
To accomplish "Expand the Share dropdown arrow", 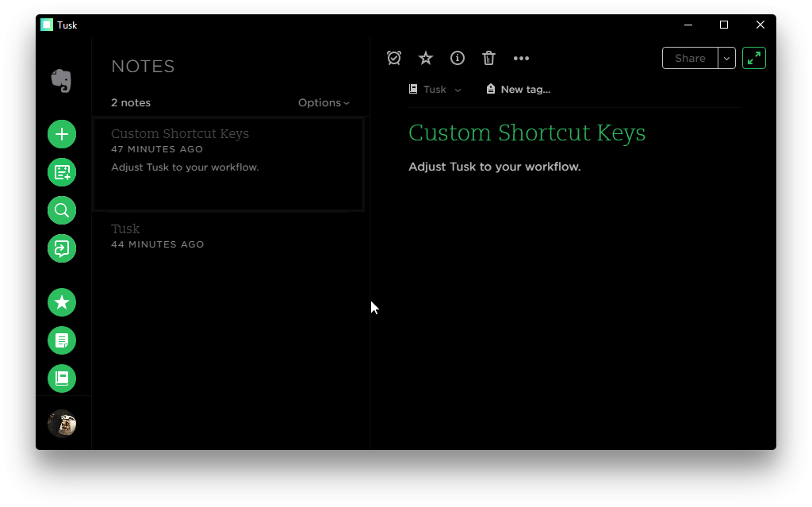I will click(726, 58).
